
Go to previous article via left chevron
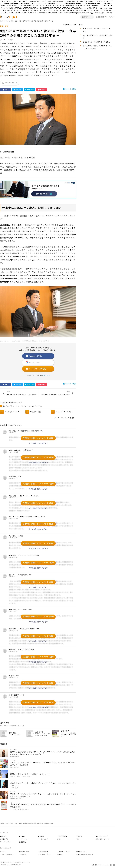tap(4, 393)
